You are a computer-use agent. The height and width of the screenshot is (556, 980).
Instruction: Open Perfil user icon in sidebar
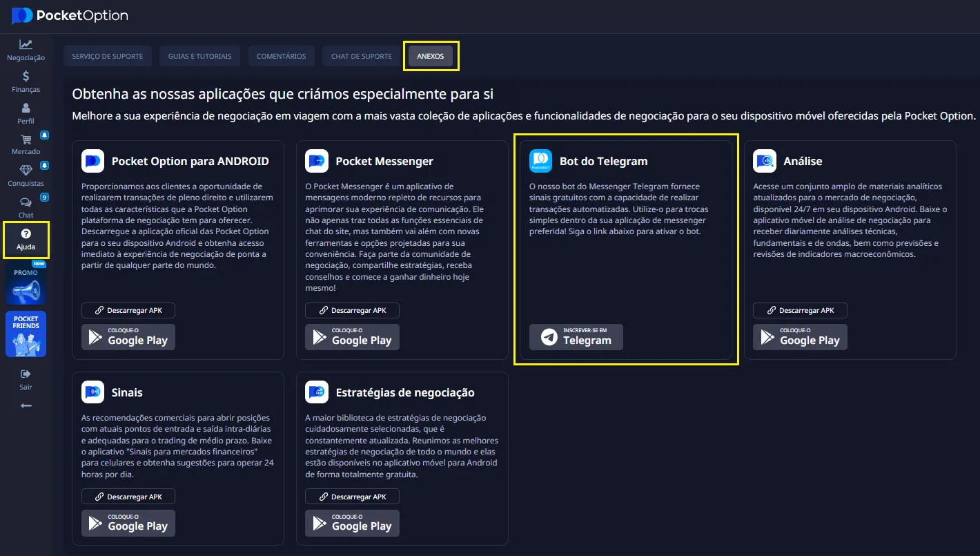(26, 108)
